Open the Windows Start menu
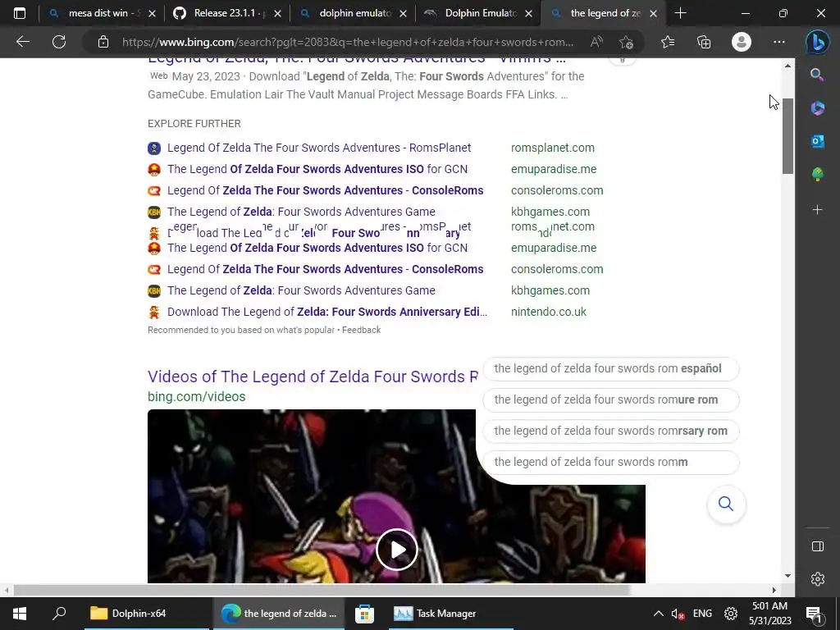This screenshot has width=840, height=630. pyautogui.click(x=20, y=614)
